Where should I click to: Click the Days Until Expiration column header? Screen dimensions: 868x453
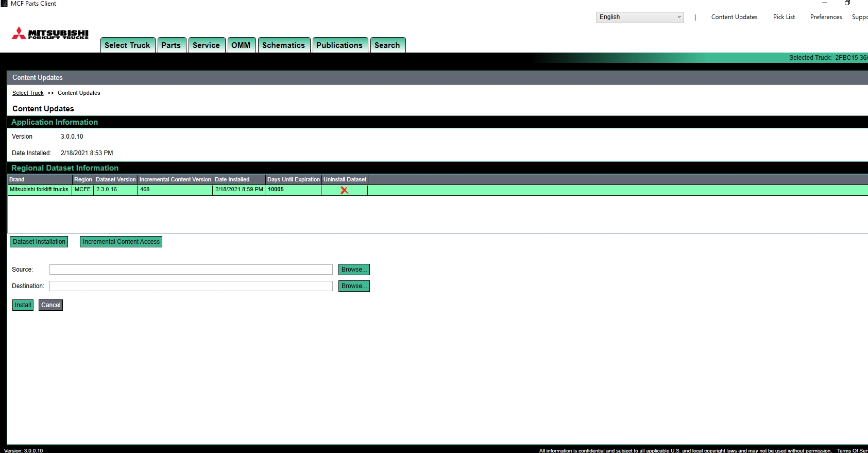[294, 179]
